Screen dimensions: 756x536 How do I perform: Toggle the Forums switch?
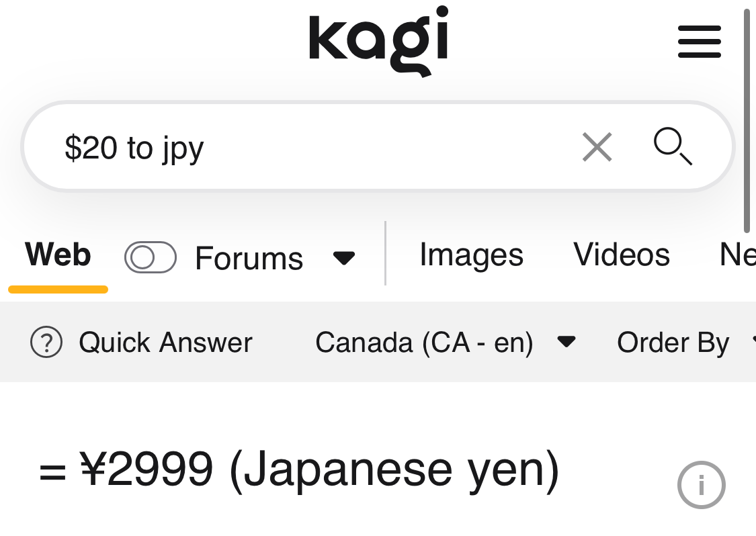(151, 257)
